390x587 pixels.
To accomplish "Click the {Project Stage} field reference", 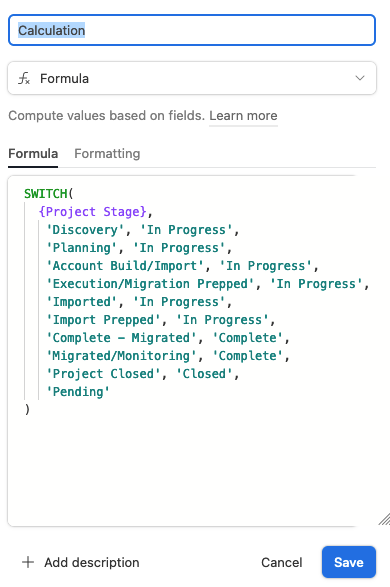I will pos(92,212).
